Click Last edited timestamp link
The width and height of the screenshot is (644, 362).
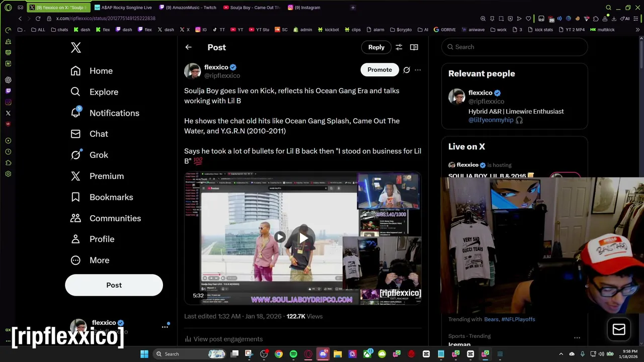pyautogui.click(x=233, y=316)
